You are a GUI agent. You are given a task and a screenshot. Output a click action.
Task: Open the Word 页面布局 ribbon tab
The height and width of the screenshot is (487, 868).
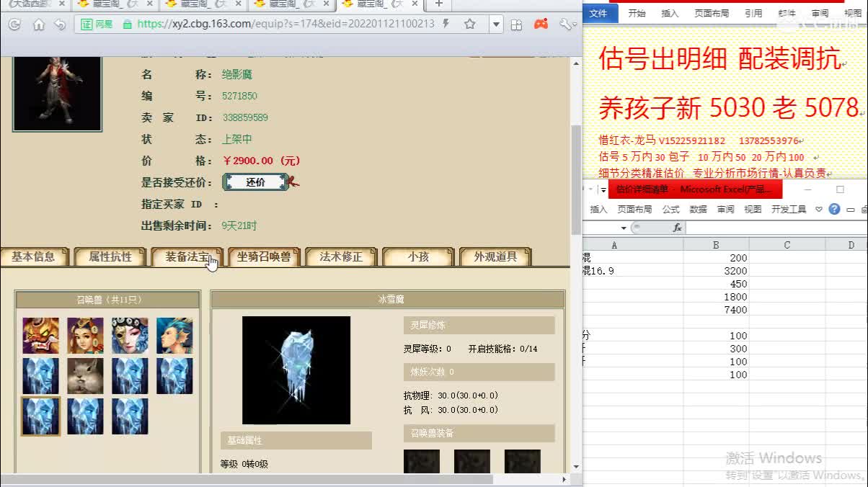tap(712, 13)
